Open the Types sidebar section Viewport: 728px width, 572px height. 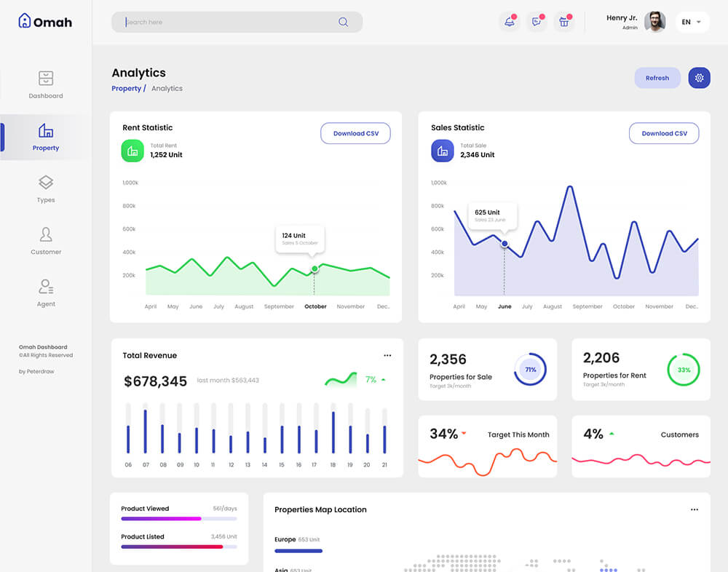point(46,188)
